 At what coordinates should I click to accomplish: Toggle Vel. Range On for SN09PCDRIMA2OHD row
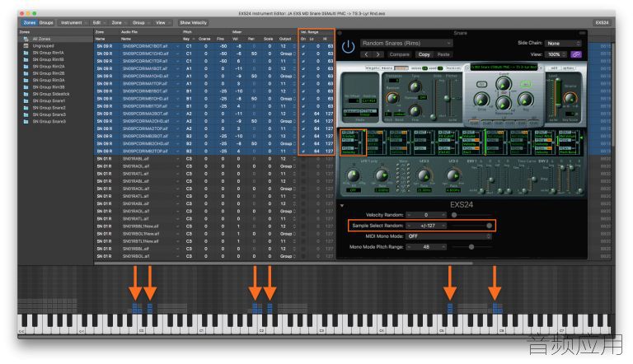(x=303, y=121)
